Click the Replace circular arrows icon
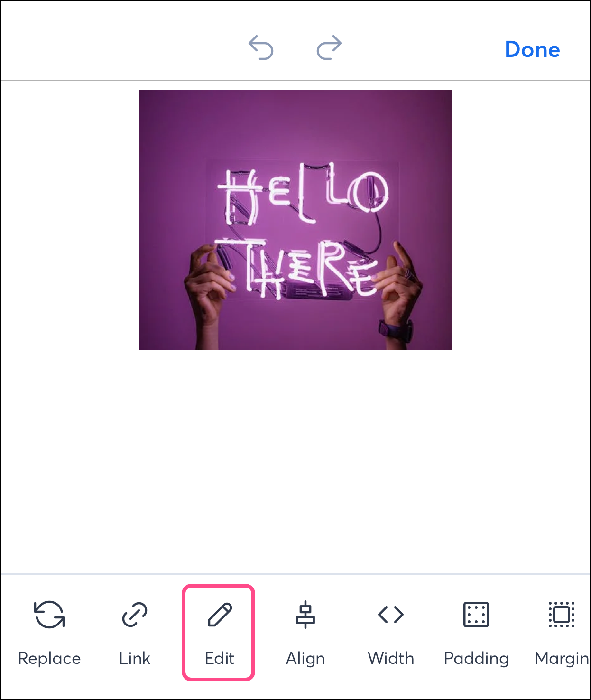Viewport: 591px width, 700px height. click(49, 615)
